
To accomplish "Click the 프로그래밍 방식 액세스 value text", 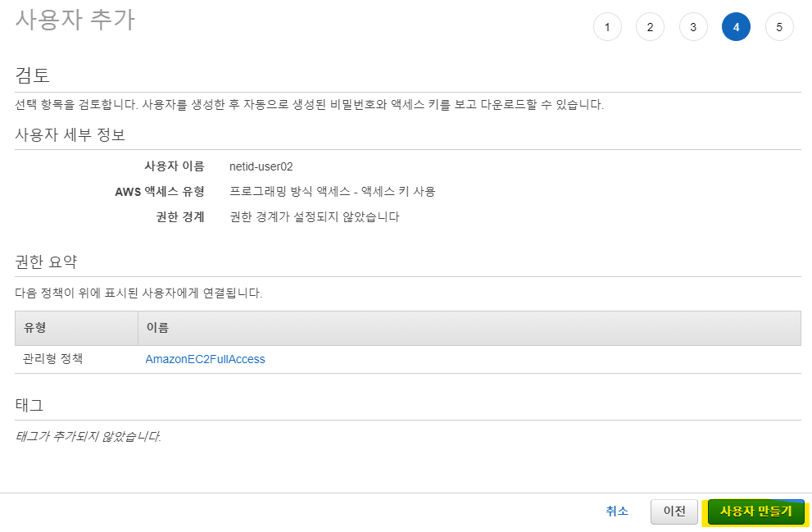I will pyautogui.click(x=333, y=192).
